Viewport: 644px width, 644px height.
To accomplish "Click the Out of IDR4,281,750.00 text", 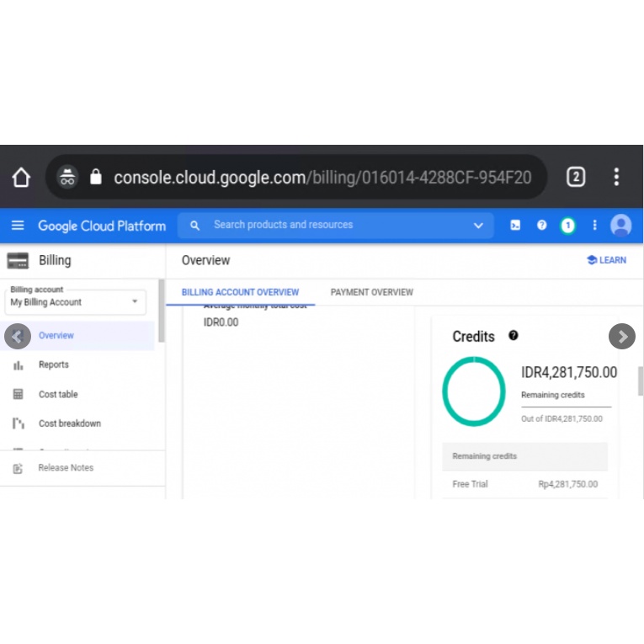I will 562,419.
